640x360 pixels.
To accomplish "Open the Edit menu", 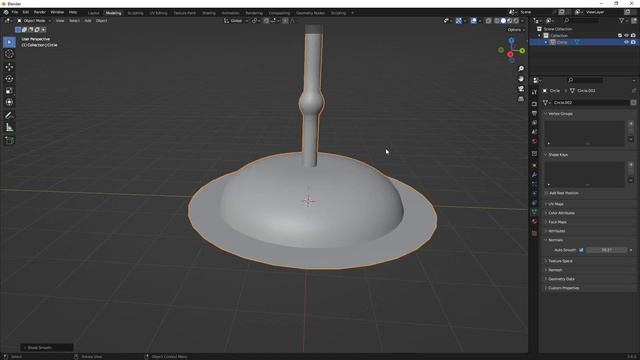I will pyautogui.click(x=26, y=12).
